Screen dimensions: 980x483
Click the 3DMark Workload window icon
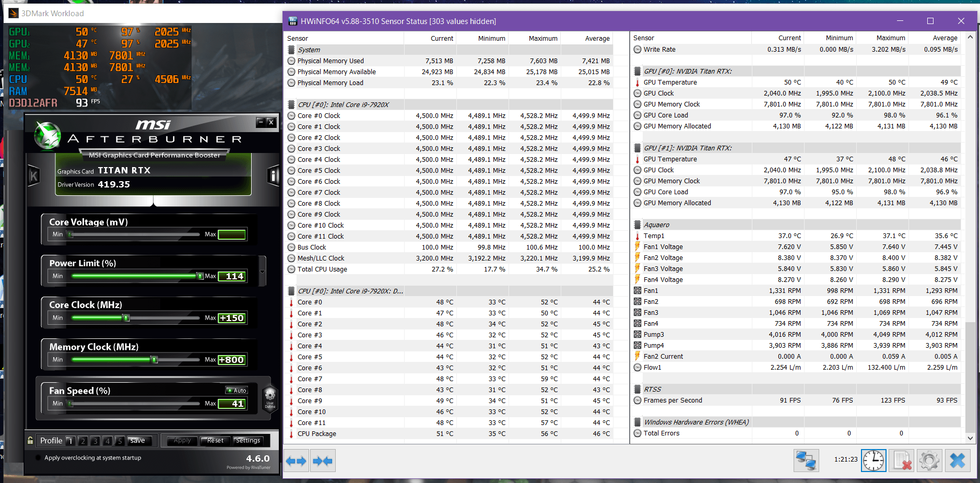(13, 14)
